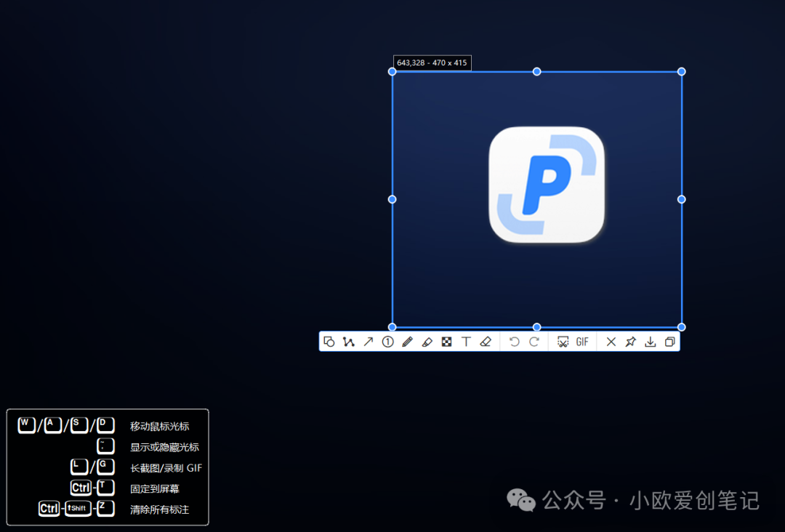Click the bottom-right selection handle
785x532 pixels.
[x=681, y=327]
